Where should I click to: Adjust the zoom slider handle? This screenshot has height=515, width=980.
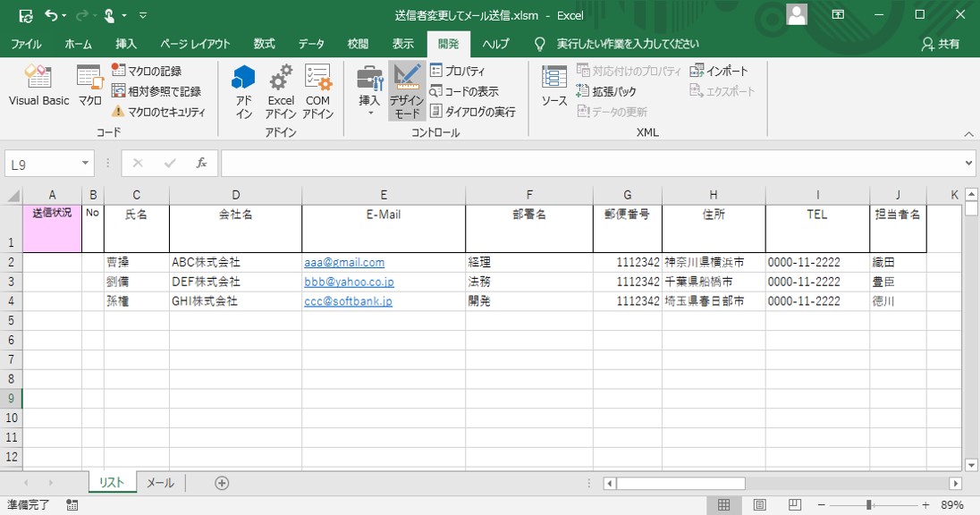pos(869,505)
